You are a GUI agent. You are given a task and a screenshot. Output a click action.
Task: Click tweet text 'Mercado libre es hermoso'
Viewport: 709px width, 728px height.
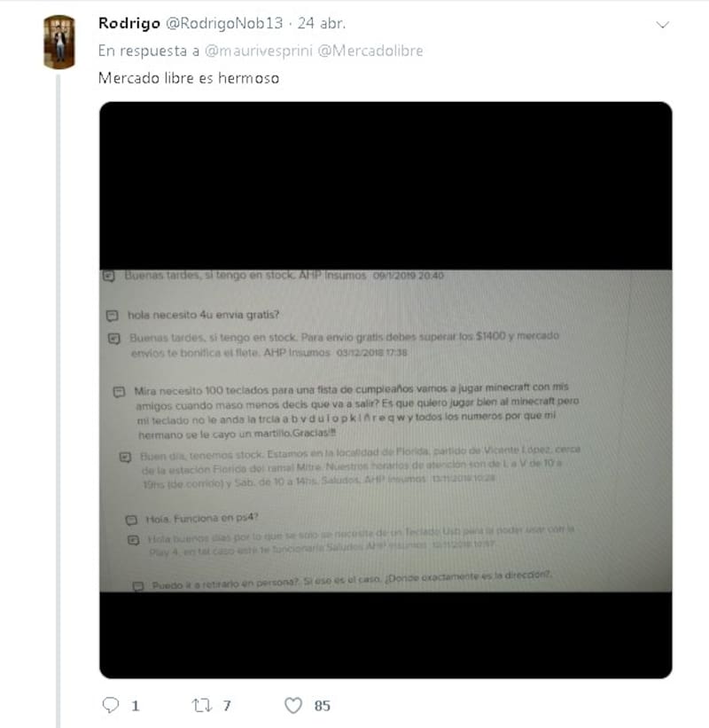coord(189,78)
